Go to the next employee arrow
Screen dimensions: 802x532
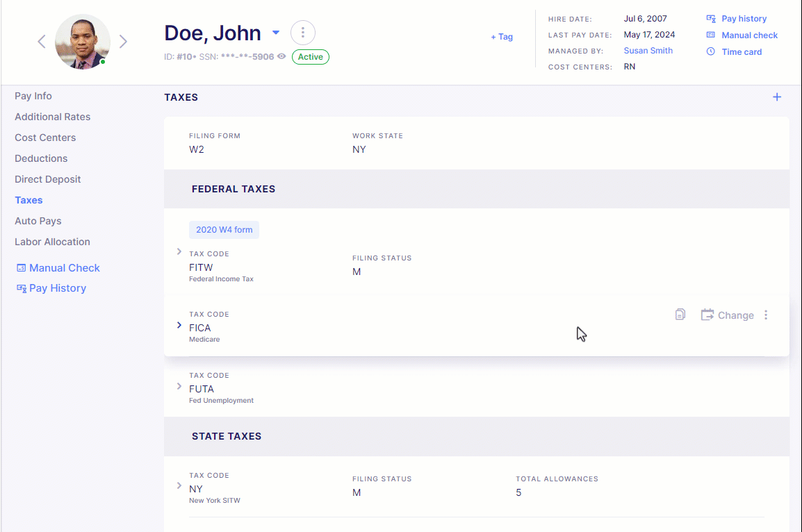click(123, 42)
